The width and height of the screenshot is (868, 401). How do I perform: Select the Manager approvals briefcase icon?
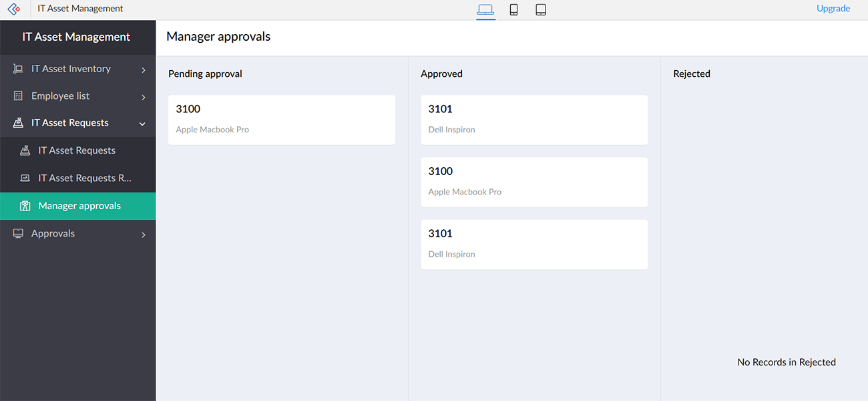[x=26, y=206]
